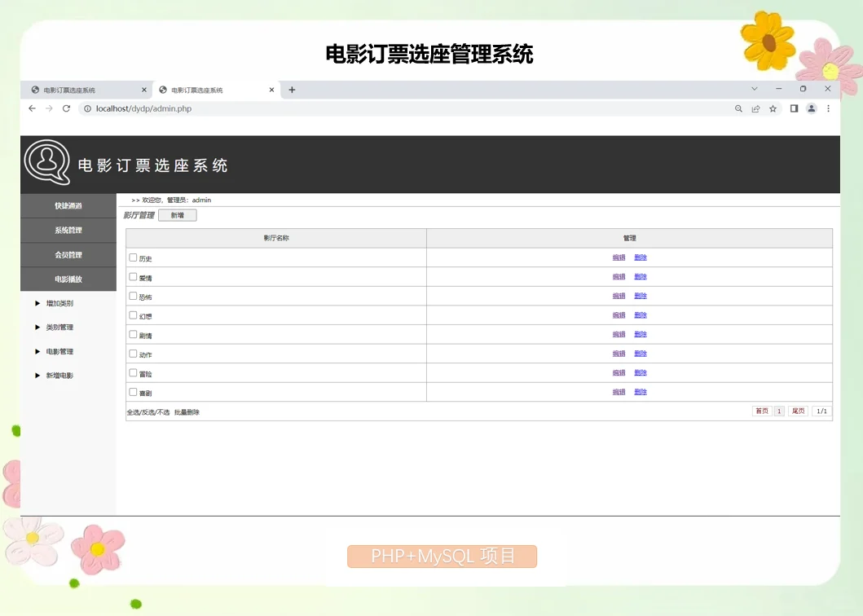The width and height of the screenshot is (863, 616).
Task: Click the 尾页 pagination control
Action: 797,411
